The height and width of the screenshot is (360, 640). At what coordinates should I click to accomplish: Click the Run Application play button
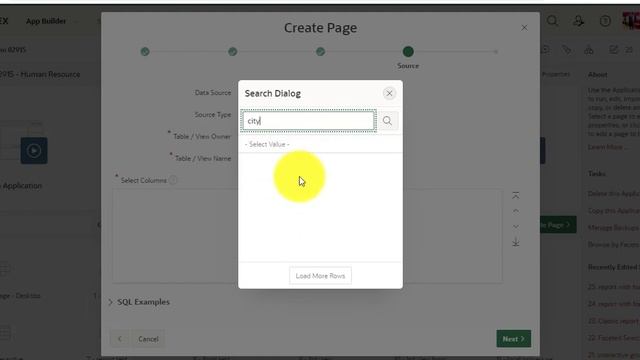(34, 151)
